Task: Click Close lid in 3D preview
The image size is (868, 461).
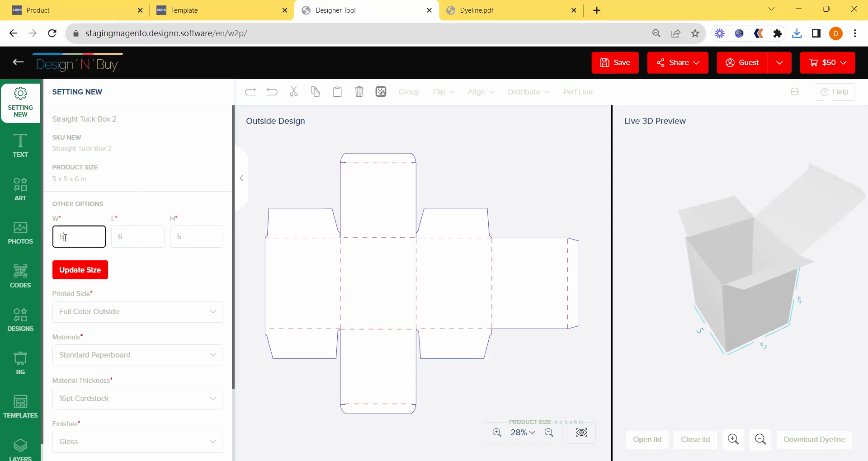Action: pos(695,439)
